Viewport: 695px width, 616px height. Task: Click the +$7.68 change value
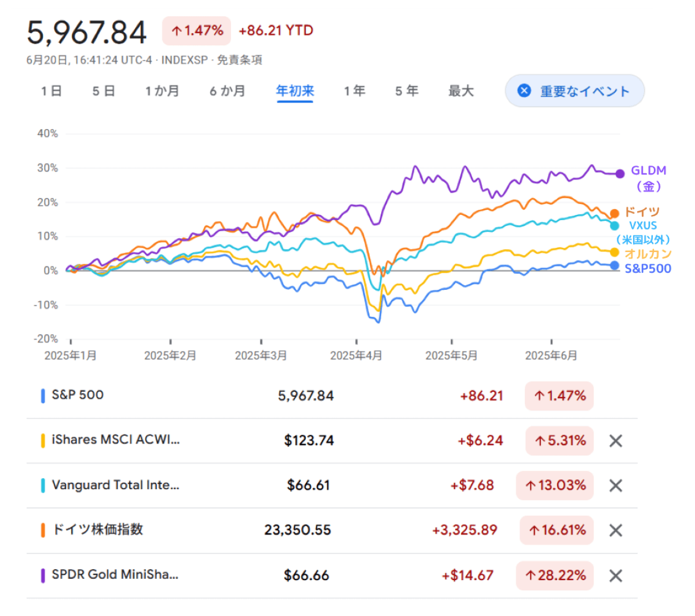472,486
